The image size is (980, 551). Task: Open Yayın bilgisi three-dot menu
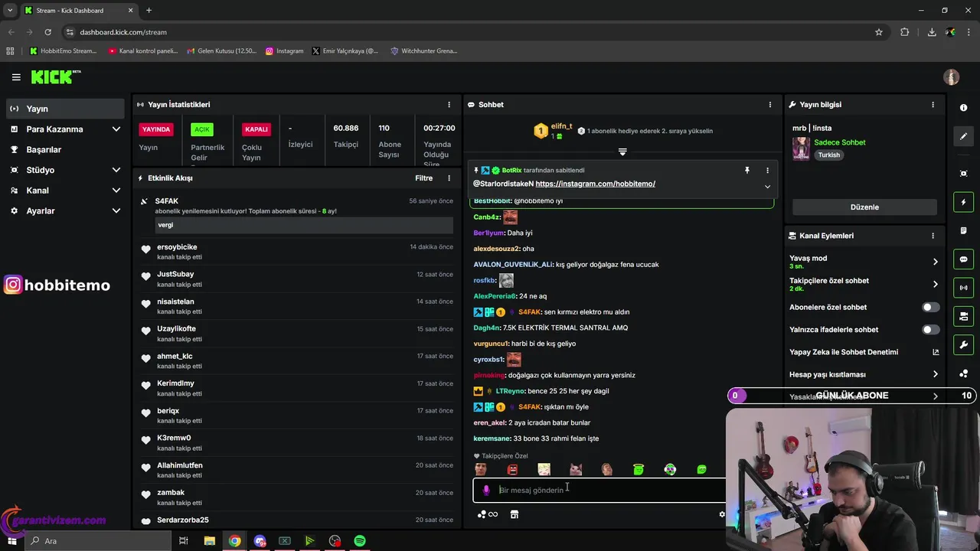point(933,104)
